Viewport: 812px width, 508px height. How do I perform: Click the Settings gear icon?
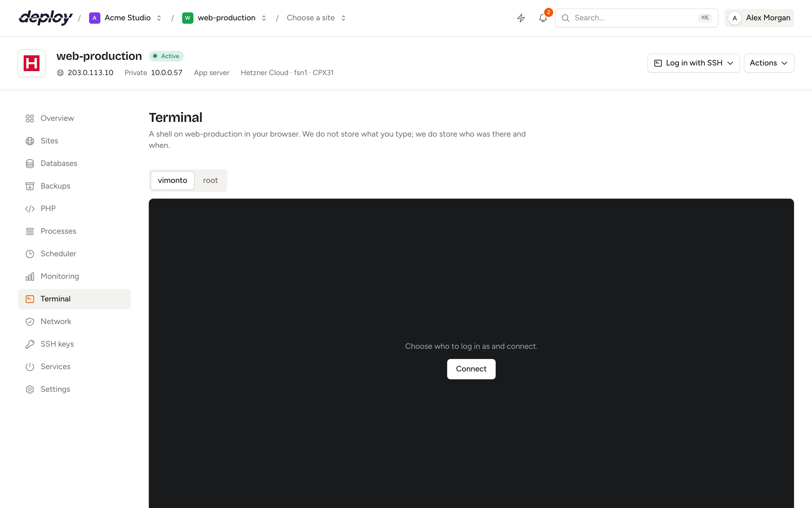tap(30, 389)
